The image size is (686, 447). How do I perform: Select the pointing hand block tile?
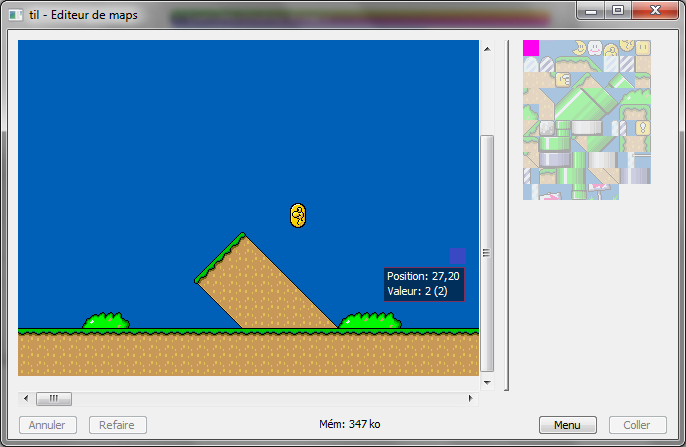pyautogui.click(x=563, y=80)
